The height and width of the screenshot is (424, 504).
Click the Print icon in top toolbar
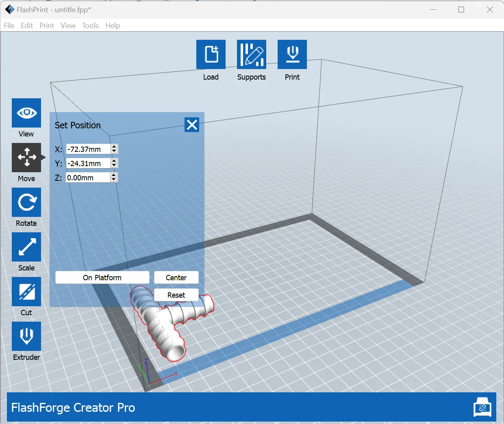[x=292, y=54]
